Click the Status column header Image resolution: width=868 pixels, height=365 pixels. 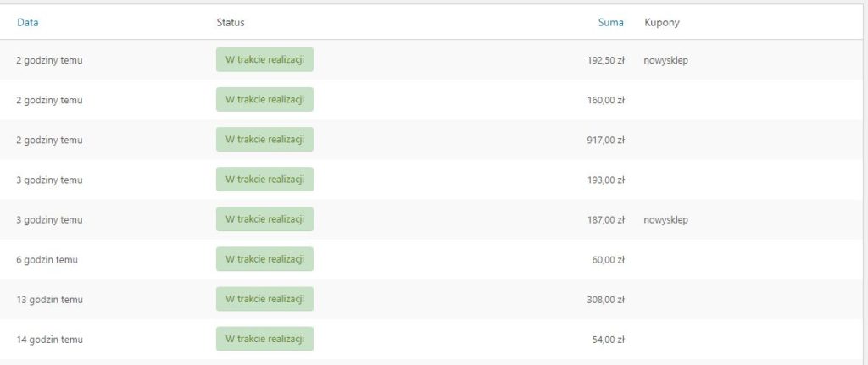pyautogui.click(x=231, y=23)
